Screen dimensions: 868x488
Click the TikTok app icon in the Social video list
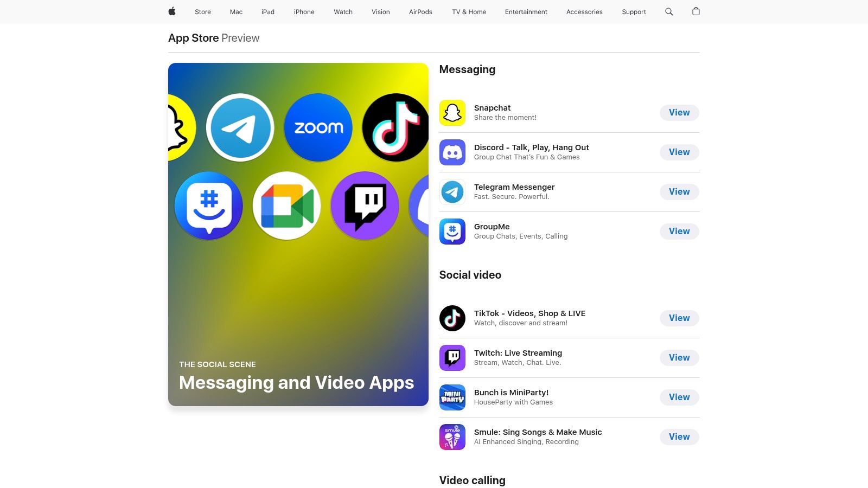(452, 318)
